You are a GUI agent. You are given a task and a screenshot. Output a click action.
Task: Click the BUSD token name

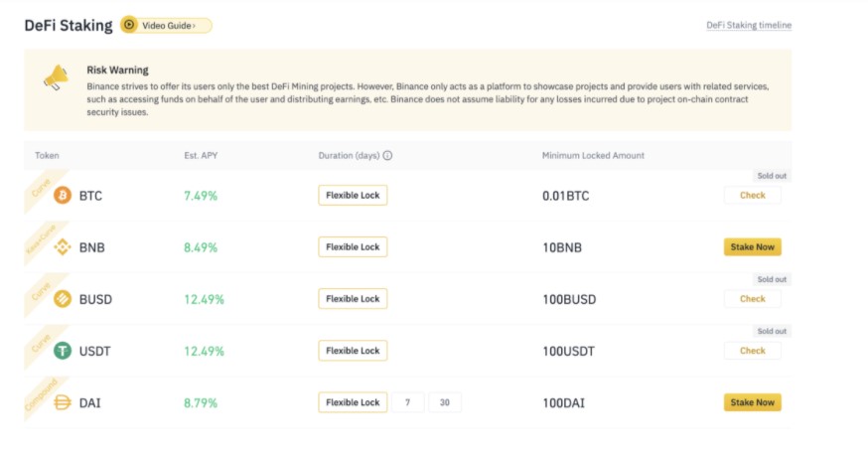(95, 299)
